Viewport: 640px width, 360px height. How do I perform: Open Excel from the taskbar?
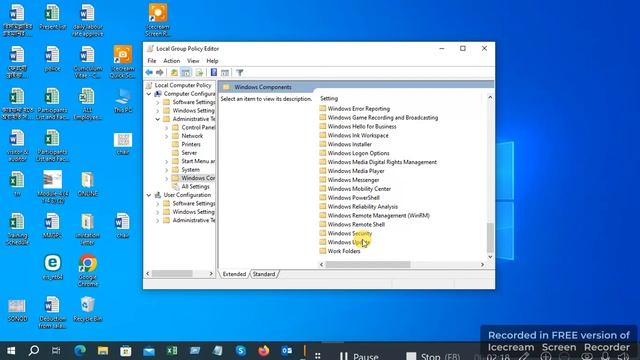coord(172,351)
